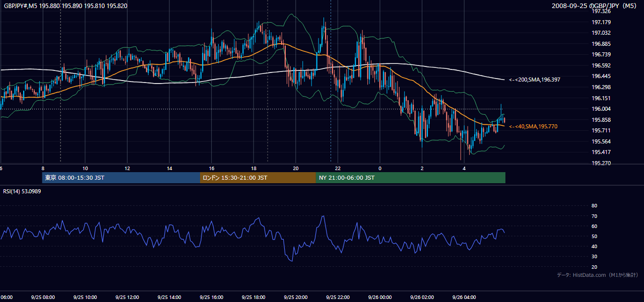
Task: Click the 195.564 price axis label
Action: tap(601, 141)
